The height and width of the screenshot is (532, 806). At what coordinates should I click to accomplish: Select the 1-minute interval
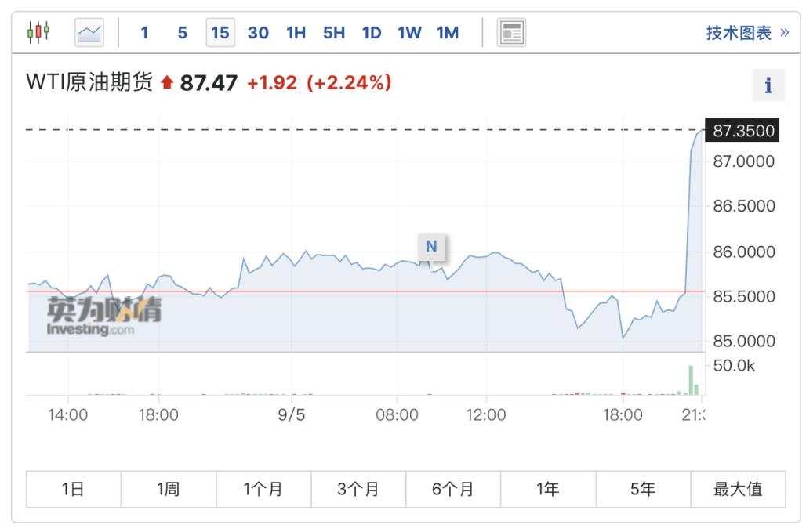[144, 33]
